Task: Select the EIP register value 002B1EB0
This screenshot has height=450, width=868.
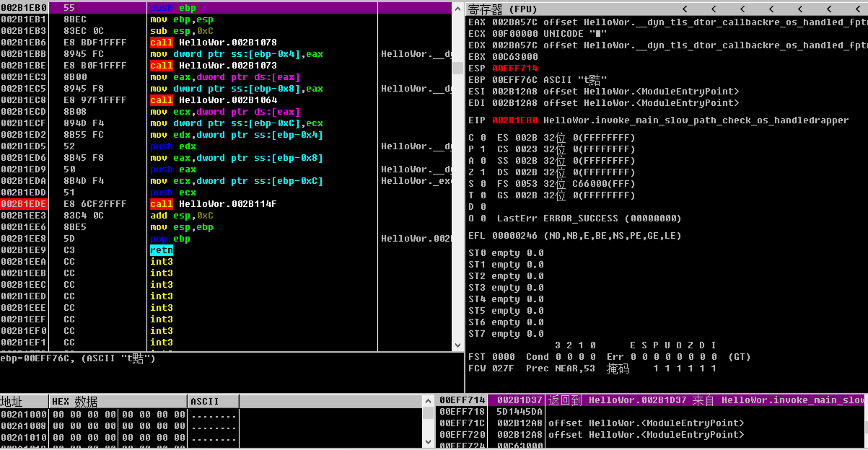Action: [515, 120]
